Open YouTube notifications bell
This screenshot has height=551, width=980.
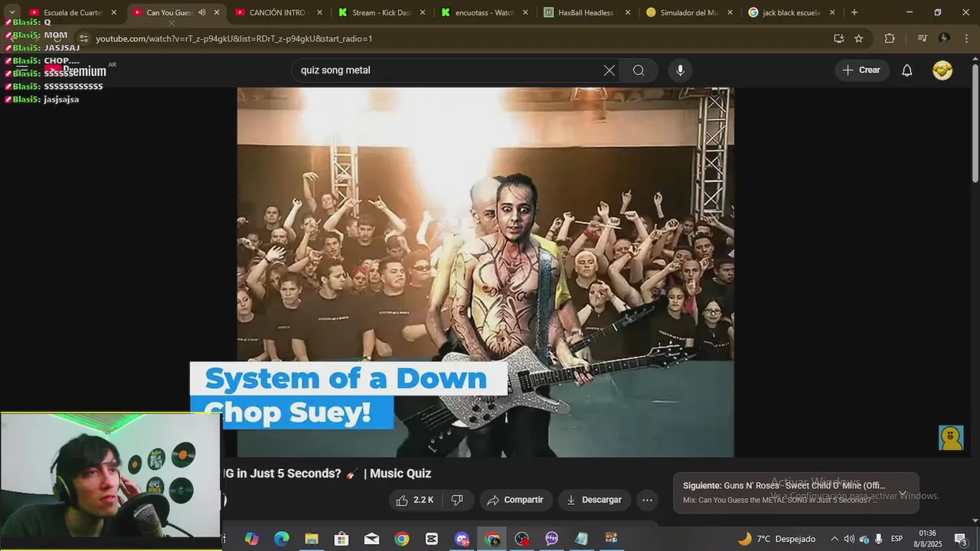tap(906, 70)
